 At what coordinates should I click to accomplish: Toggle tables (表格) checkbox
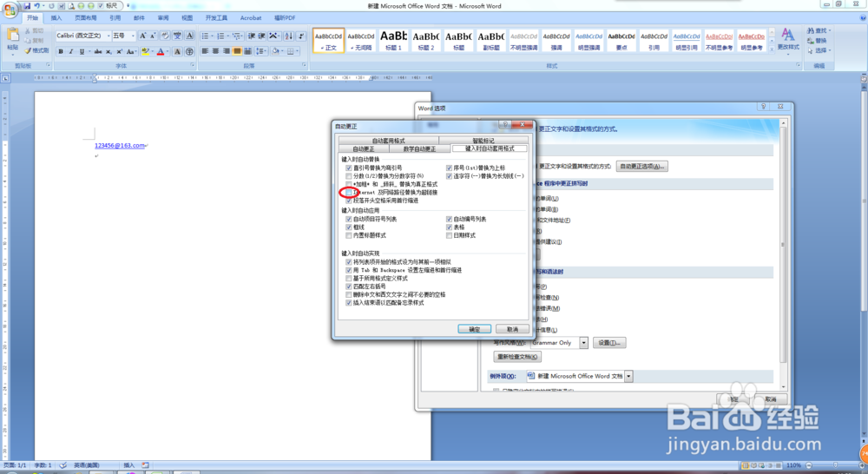449,227
